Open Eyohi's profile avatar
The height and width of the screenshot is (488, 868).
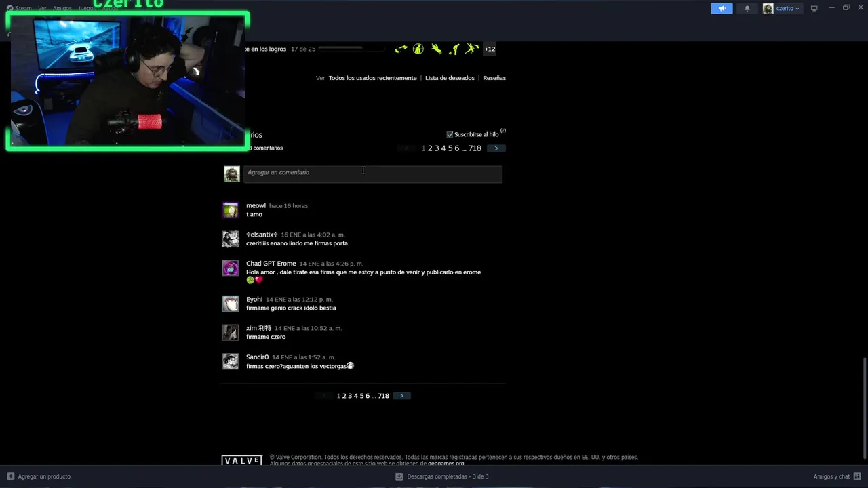coord(231,304)
